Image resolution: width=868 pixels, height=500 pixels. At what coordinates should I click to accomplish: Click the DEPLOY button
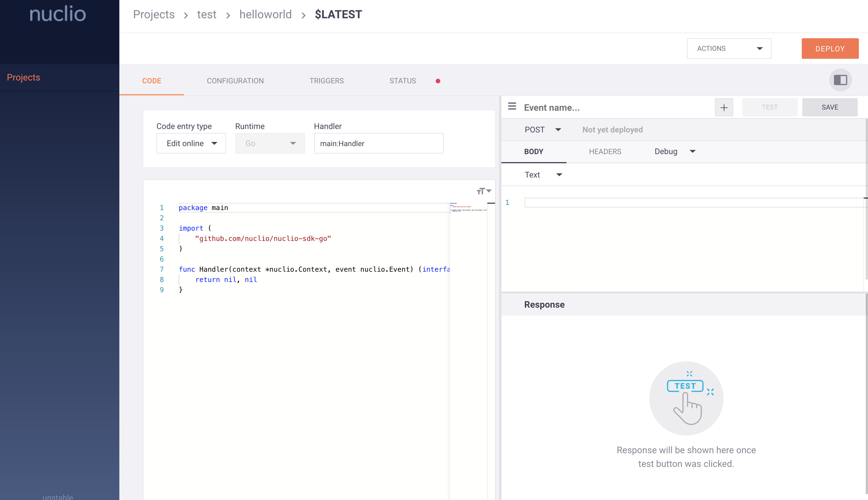pyautogui.click(x=830, y=49)
